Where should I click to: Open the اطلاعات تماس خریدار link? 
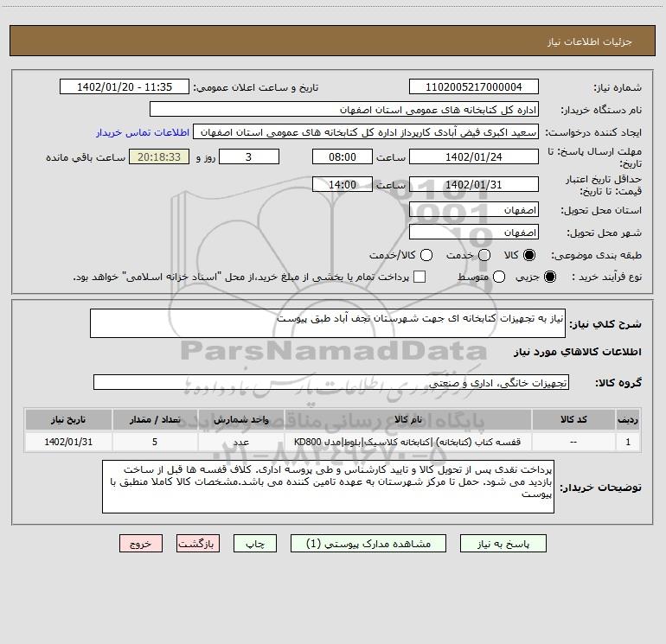(143, 132)
